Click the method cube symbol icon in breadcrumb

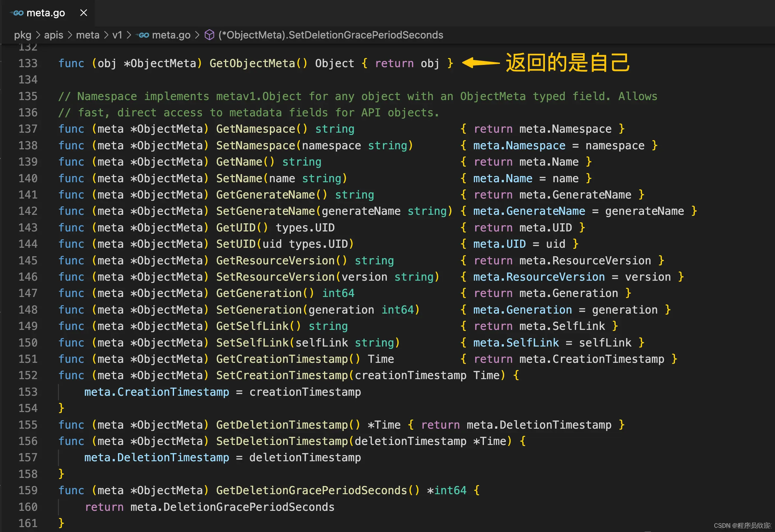coord(209,35)
